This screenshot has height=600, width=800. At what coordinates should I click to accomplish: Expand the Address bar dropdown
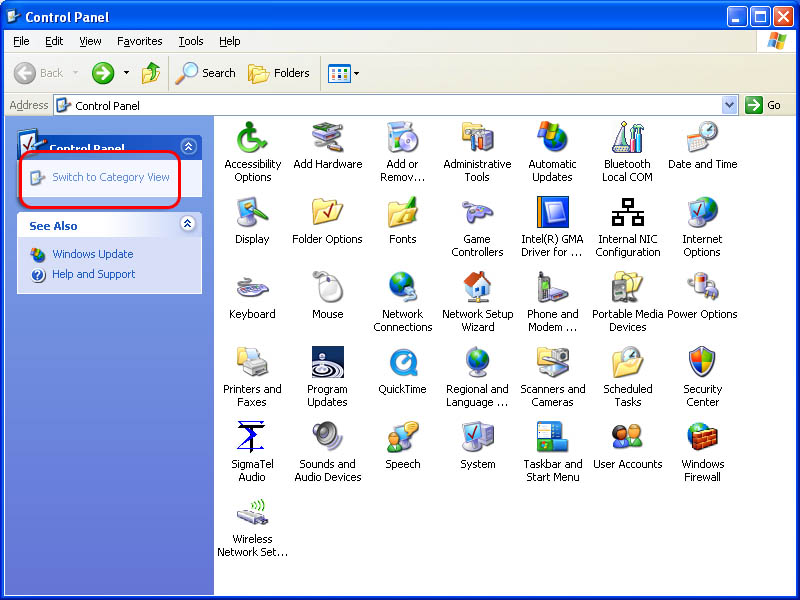(729, 105)
